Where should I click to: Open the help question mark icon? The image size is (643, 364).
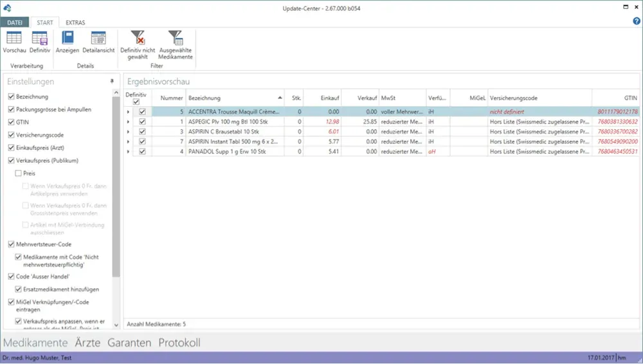637,21
